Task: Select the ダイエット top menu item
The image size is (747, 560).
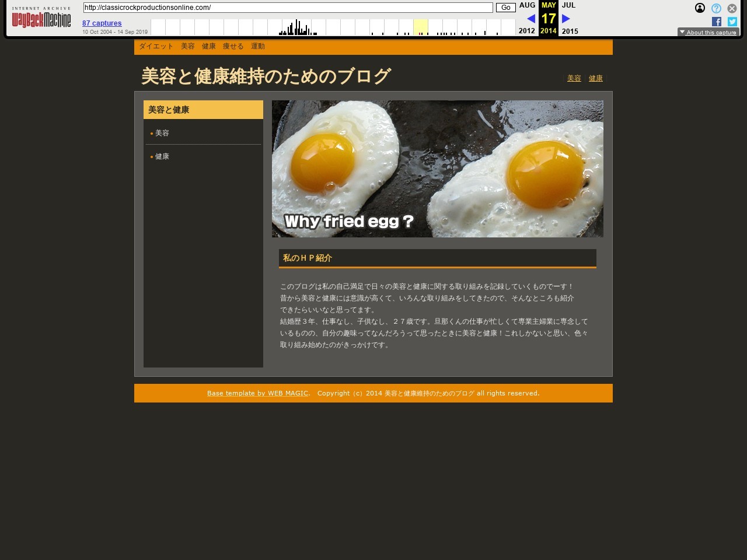Action: click(156, 46)
